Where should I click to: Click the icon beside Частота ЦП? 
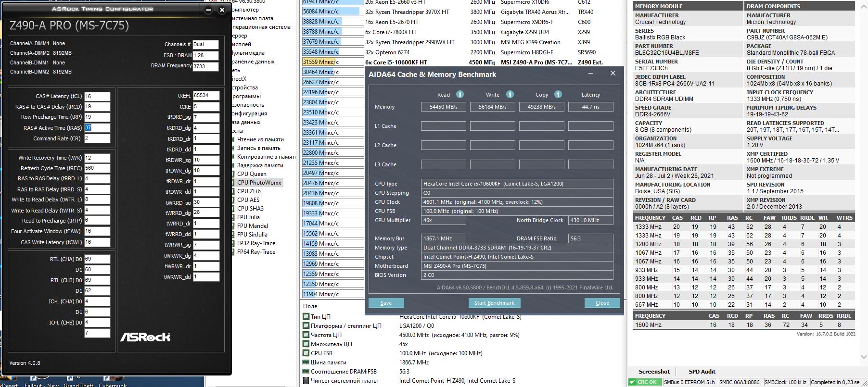click(306, 335)
